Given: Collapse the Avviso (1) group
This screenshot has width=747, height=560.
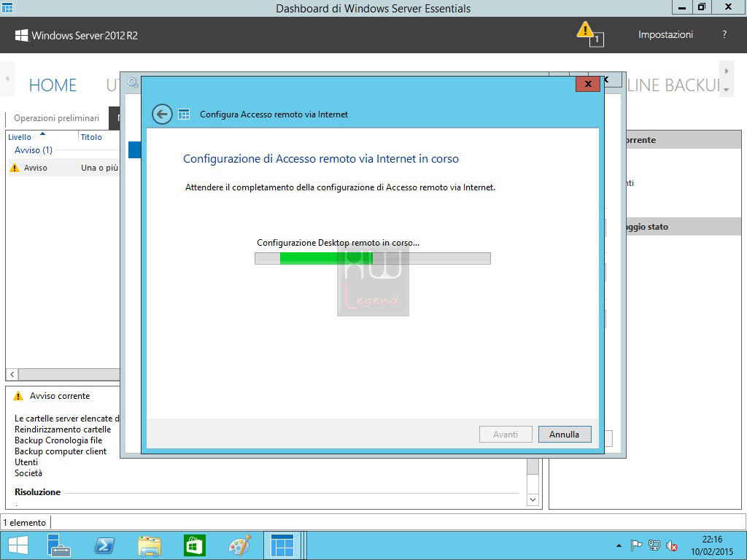Looking at the screenshot, I should click(34, 150).
